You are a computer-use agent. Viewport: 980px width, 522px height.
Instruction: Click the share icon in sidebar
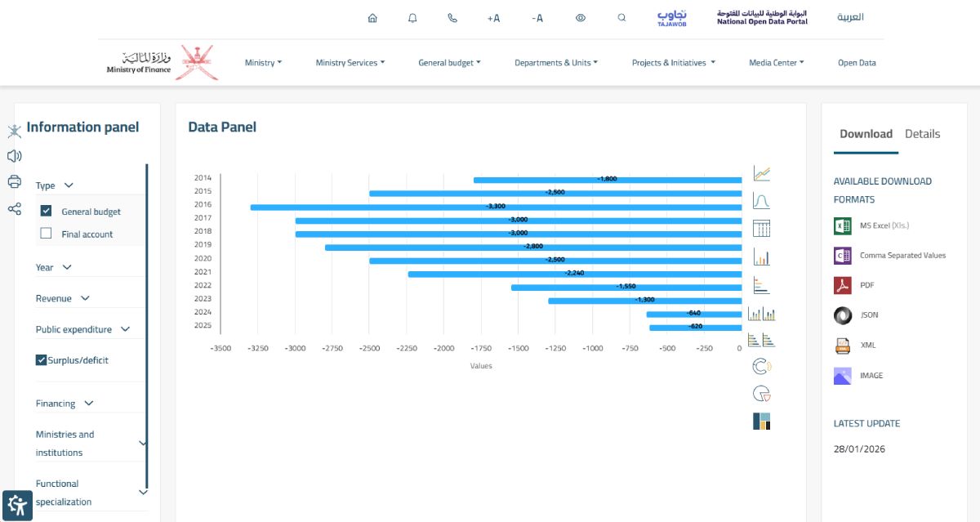click(x=14, y=208)
